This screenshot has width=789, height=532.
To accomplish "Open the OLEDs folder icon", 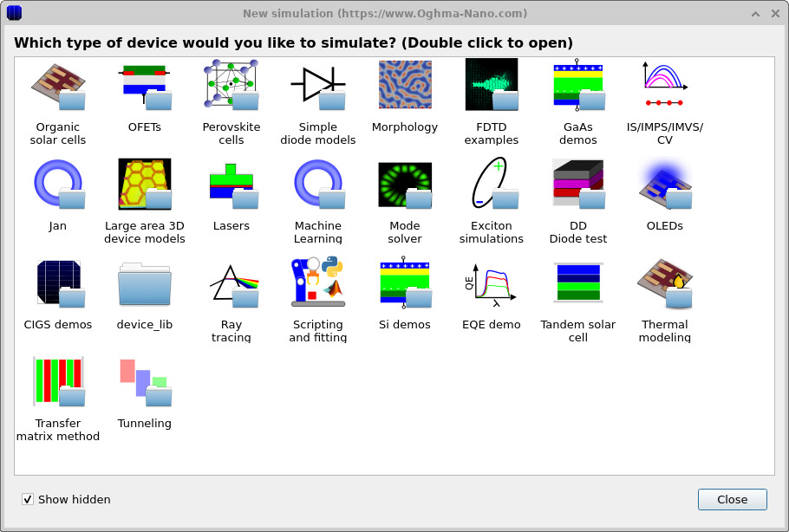I will (665, 184).
